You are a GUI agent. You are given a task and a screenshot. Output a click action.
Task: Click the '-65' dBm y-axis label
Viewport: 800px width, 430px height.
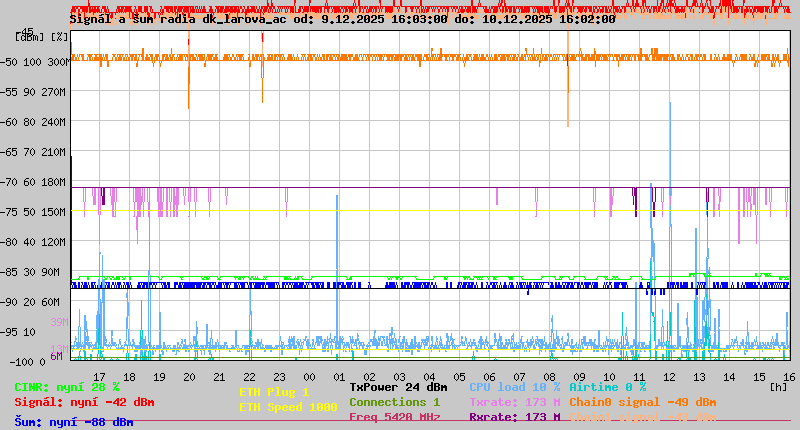coord(9,153)
